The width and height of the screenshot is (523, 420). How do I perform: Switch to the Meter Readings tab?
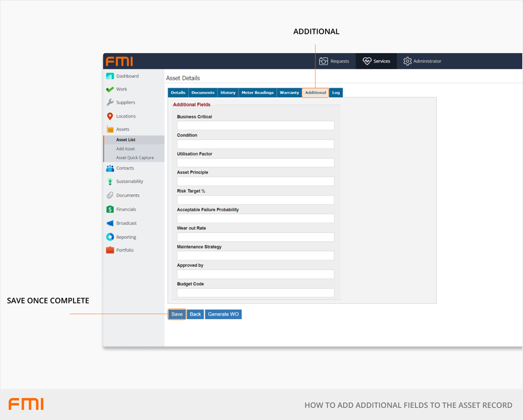(x=257, y=93)
